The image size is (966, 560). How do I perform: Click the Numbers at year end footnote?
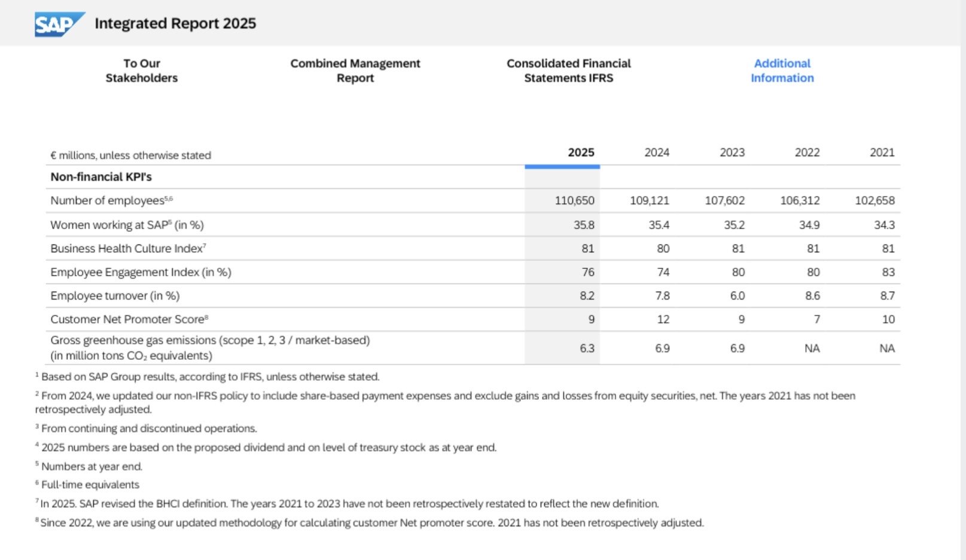[x=89, y=466]
